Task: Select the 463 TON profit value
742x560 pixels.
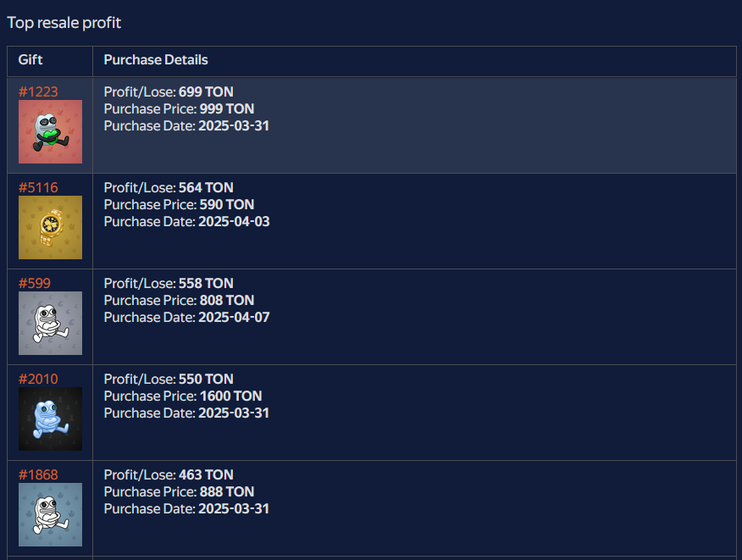Action: coord(206,474)
